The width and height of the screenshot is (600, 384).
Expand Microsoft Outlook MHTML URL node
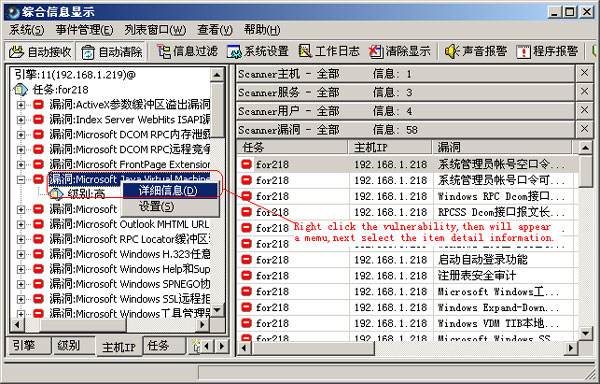[x=21, y=225]
